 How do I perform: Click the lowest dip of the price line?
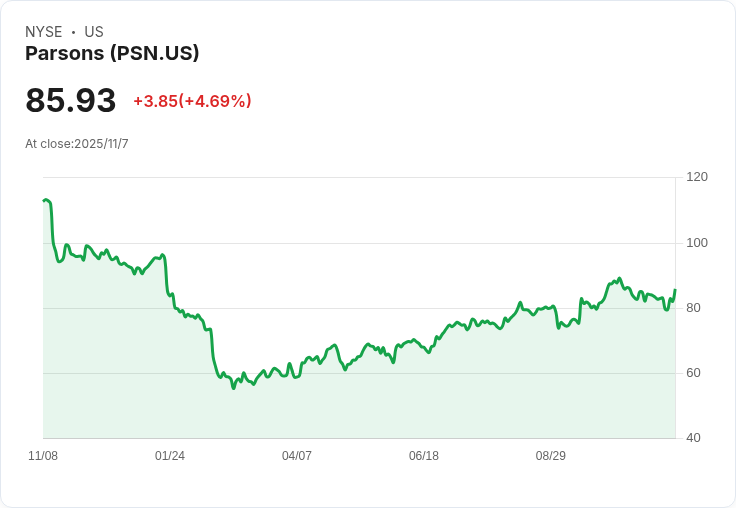(234, 388)
